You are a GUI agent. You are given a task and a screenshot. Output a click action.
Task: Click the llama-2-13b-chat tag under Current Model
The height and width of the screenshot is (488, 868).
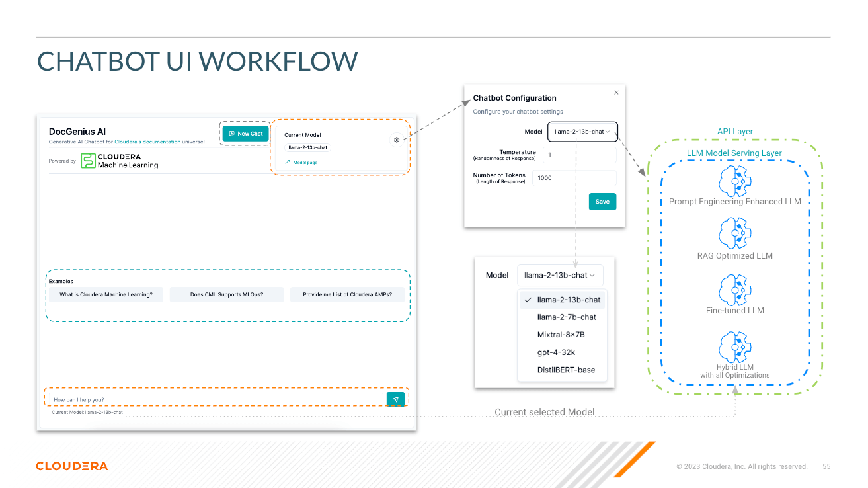307,147
